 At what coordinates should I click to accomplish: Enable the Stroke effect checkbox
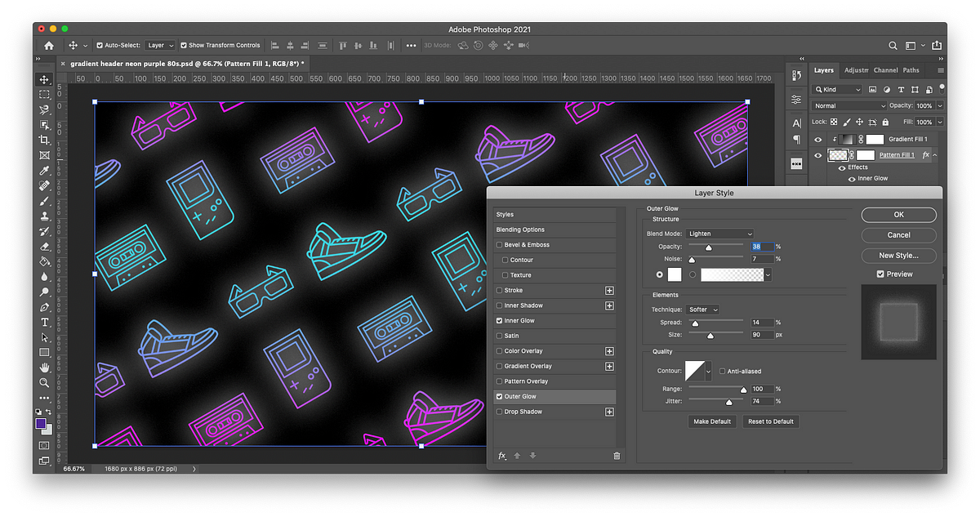(500, 290)
